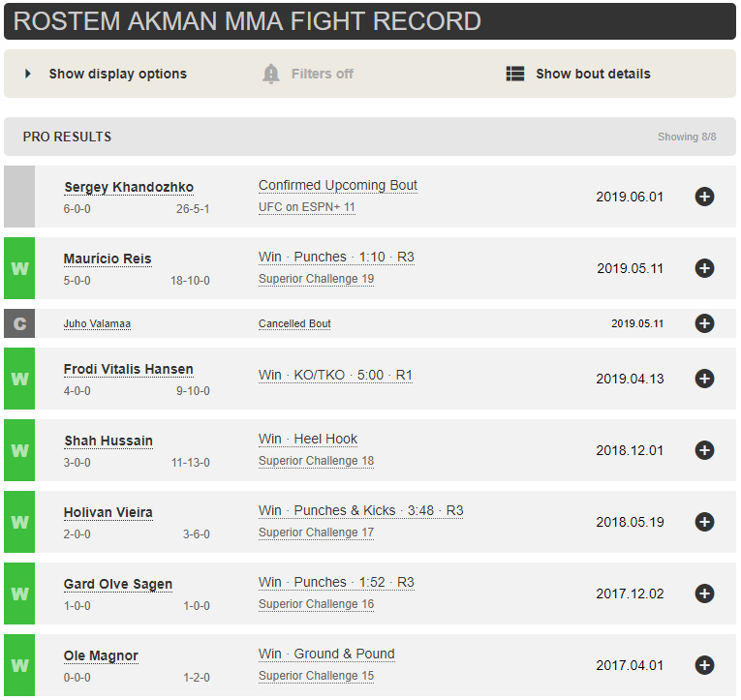Expand the cancelled Juho Valamaa bout
741x700 pixels.
click(x=704, y=323)
